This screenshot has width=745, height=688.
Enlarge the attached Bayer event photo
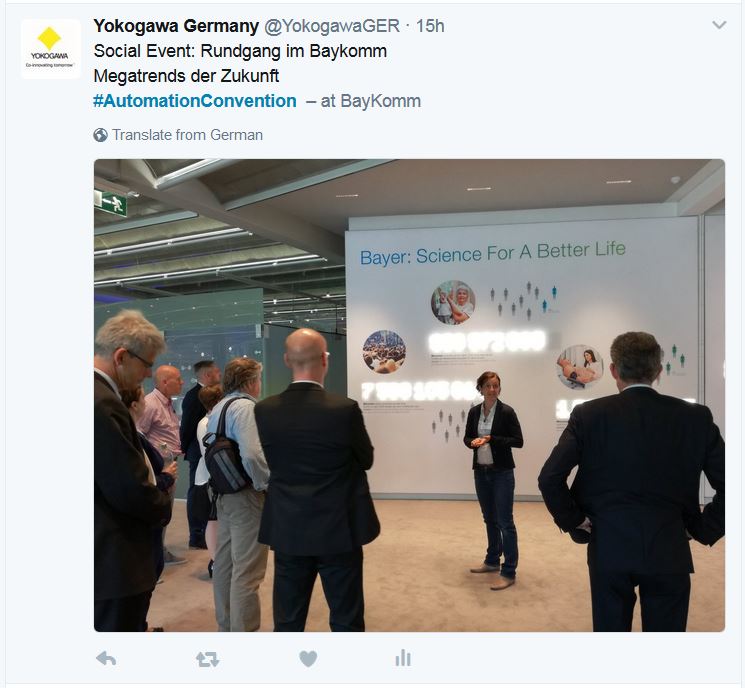coord(410,395)
